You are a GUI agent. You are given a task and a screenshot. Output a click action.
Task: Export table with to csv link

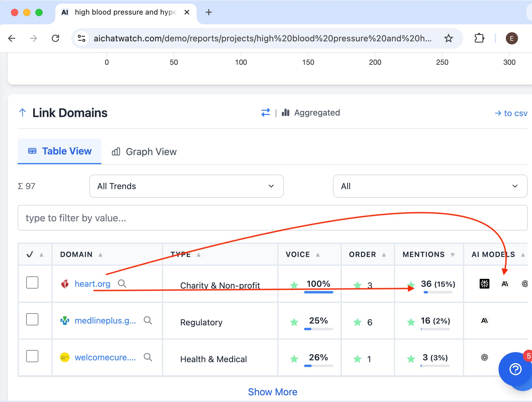511,113
